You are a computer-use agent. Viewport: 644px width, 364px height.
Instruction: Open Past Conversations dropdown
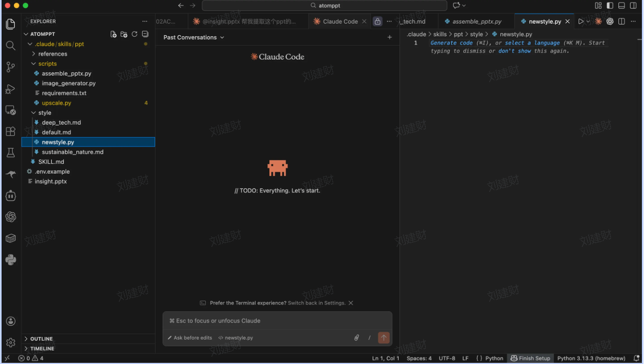[x=194, y=37]
